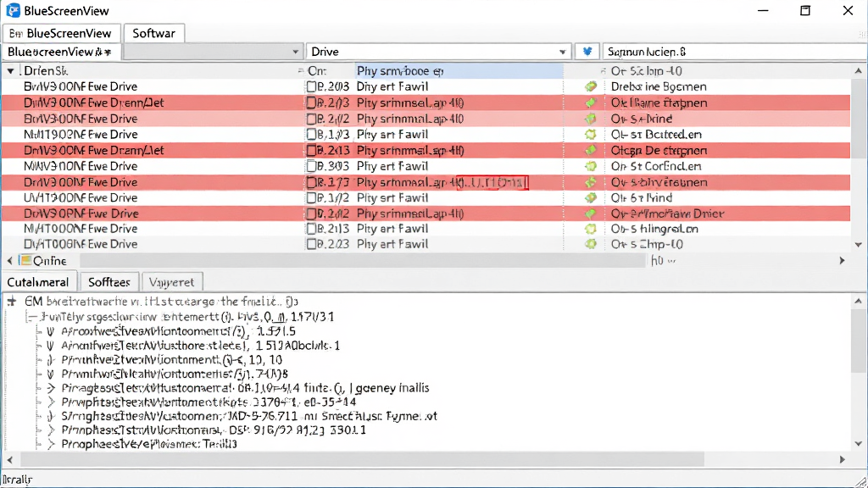Expand the tree row ending e0-35+14
The image size is (868, 488).
[51, 402]
